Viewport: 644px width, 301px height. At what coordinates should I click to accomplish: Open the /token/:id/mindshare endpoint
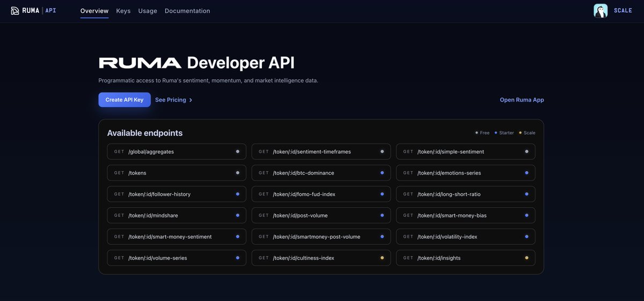[x=177, y=215]
